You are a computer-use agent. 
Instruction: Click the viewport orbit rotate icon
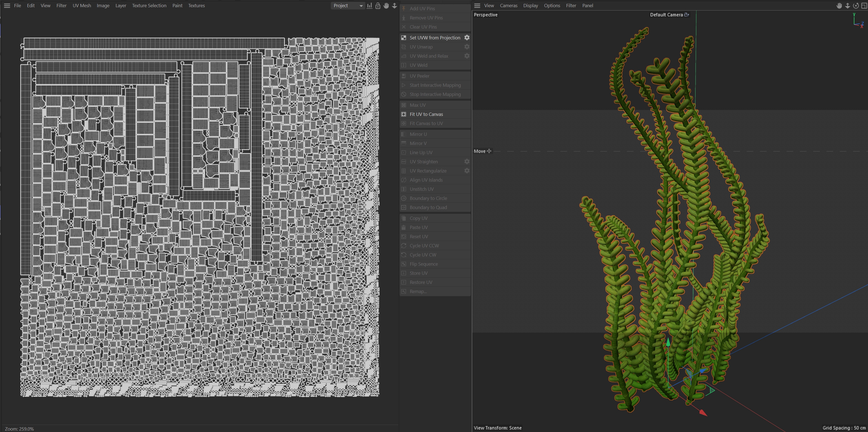856,6
